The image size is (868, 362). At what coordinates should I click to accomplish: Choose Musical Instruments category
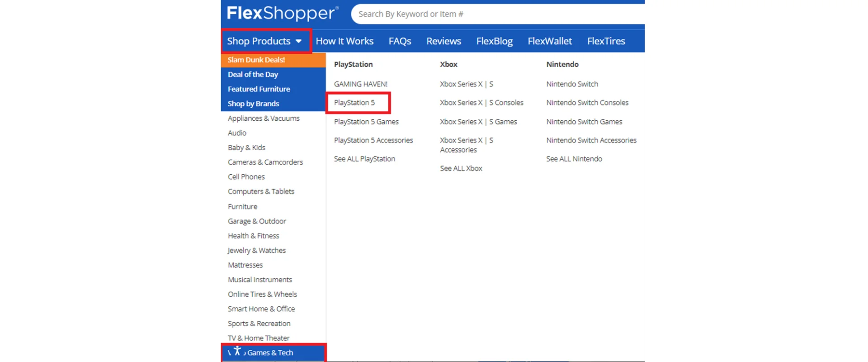[260, 280]
